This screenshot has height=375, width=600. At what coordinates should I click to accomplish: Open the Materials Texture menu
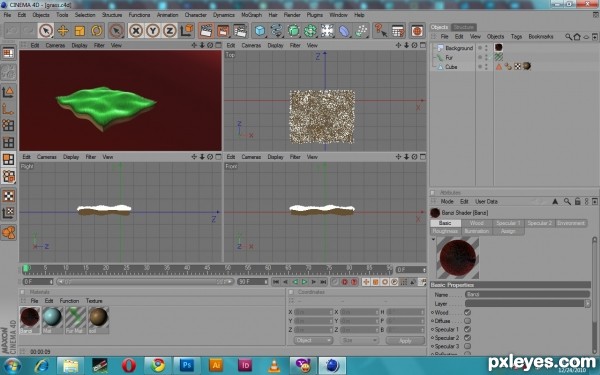pos(94,301)
